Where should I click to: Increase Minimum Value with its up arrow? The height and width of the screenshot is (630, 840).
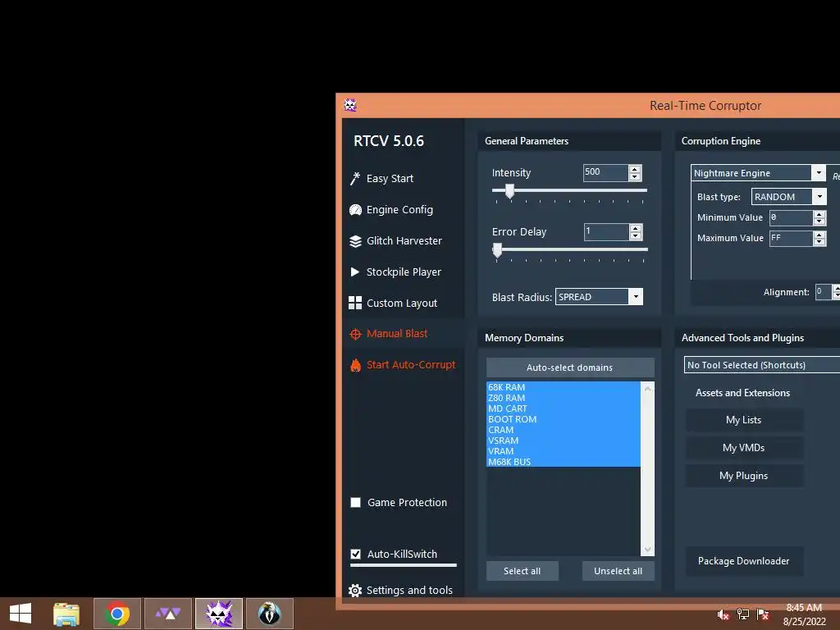(x=819, y=214)
